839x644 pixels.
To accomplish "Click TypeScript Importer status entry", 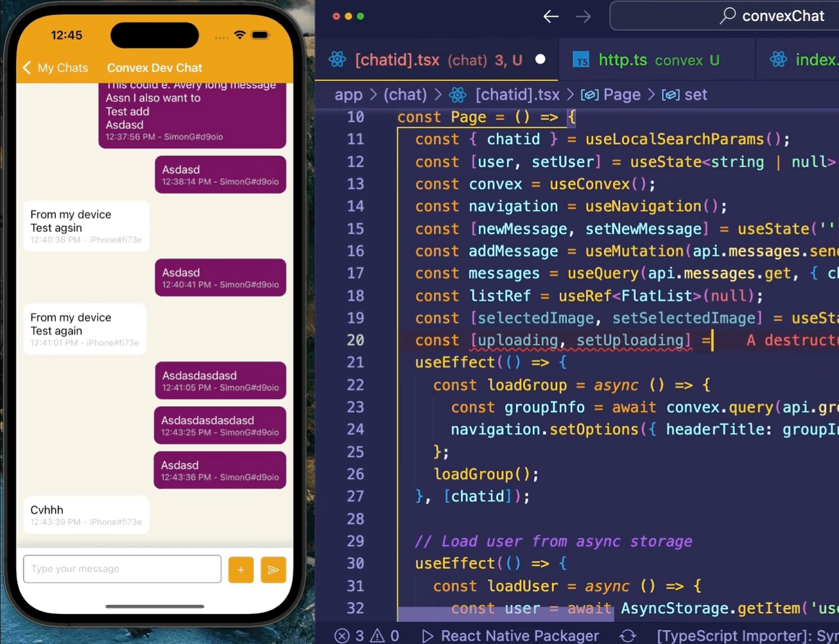I will (x=747, y=635).
